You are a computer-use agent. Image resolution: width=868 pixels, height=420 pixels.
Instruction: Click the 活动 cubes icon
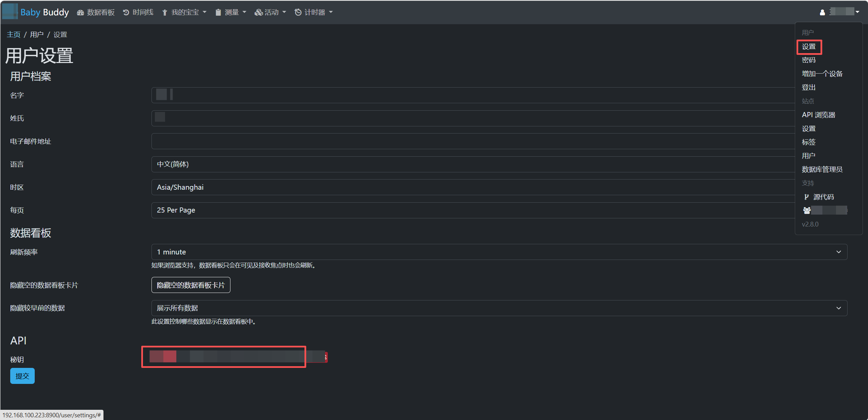[x=259, y=13]
